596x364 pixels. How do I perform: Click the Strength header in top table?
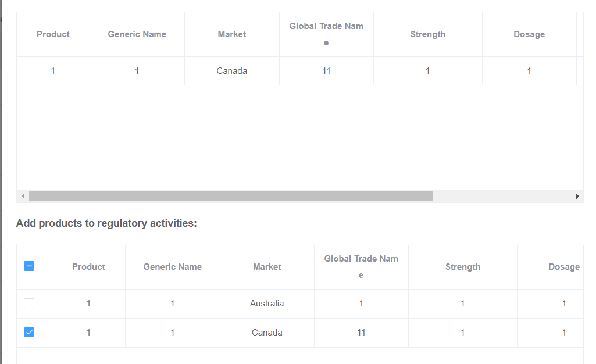tap(427, 34)
